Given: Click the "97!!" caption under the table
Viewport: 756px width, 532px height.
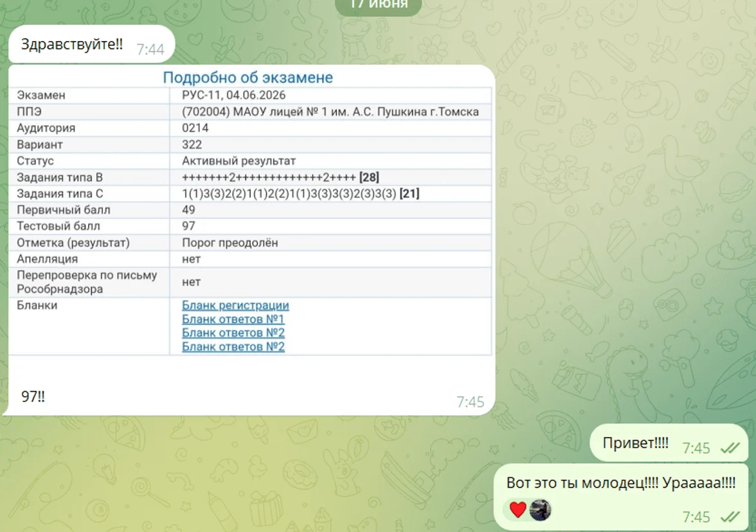Looking at the screenshot, I should [33, 396].
